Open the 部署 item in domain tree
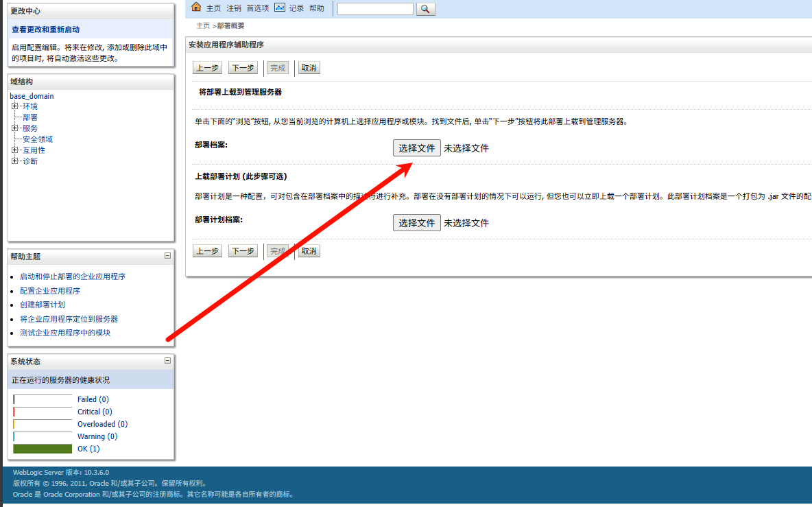812x507 pixels. click(30, 117)
